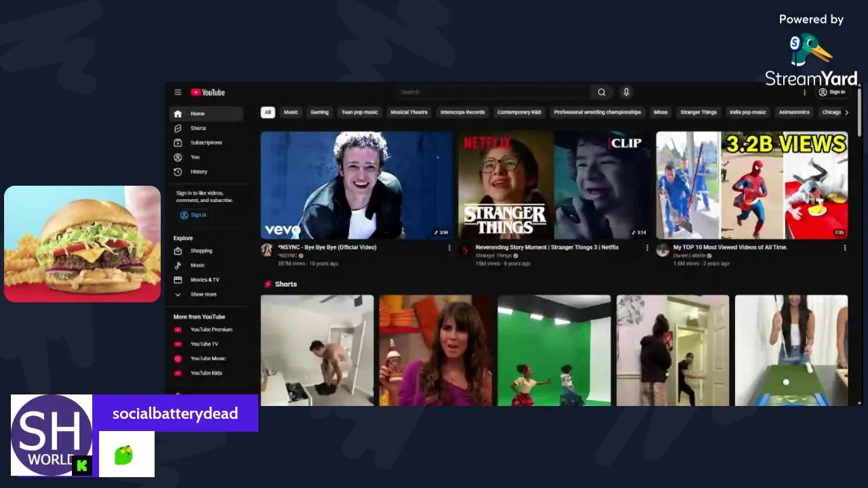Screen dimensions: 868x488
Task: Click the page vertical scrollbar
Action: (x=860, y=112)
